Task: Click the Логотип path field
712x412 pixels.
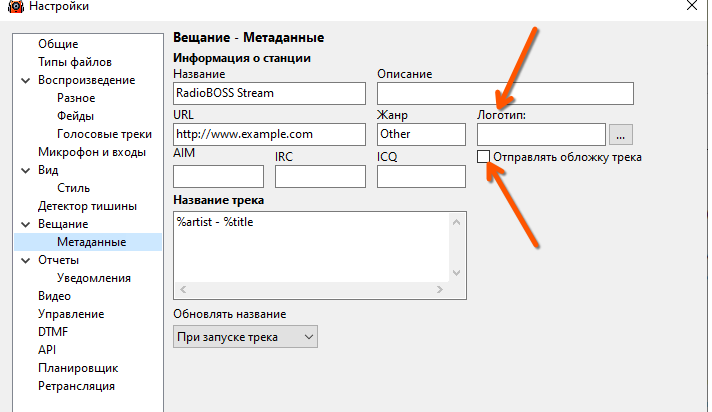Action: click(x=541, y=134)
